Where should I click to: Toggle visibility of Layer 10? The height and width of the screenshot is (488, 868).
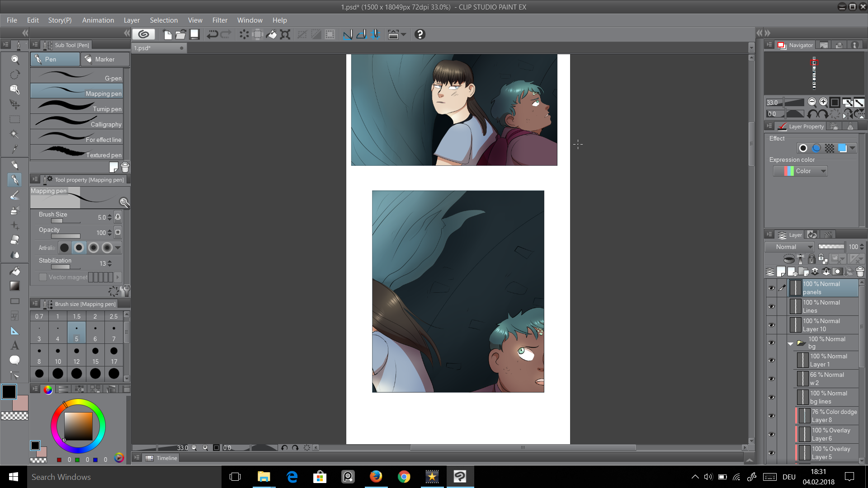(771, 325)
